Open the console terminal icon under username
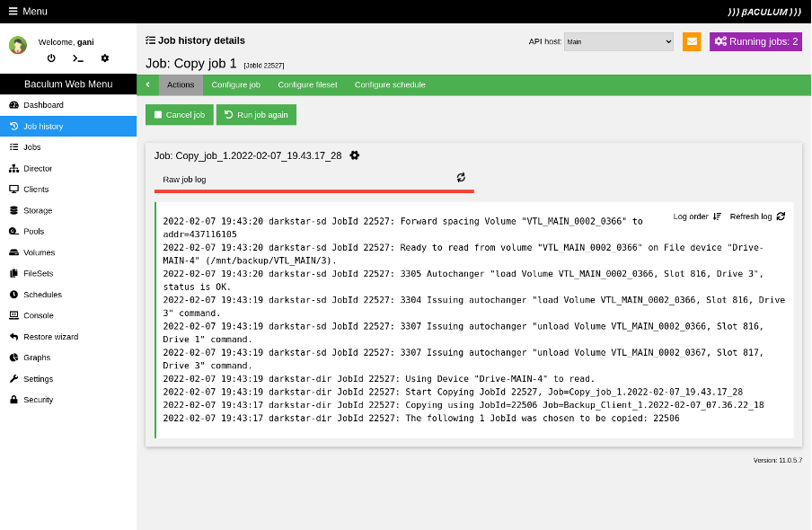This screenshot has width=812, height=530. (78, 58)
